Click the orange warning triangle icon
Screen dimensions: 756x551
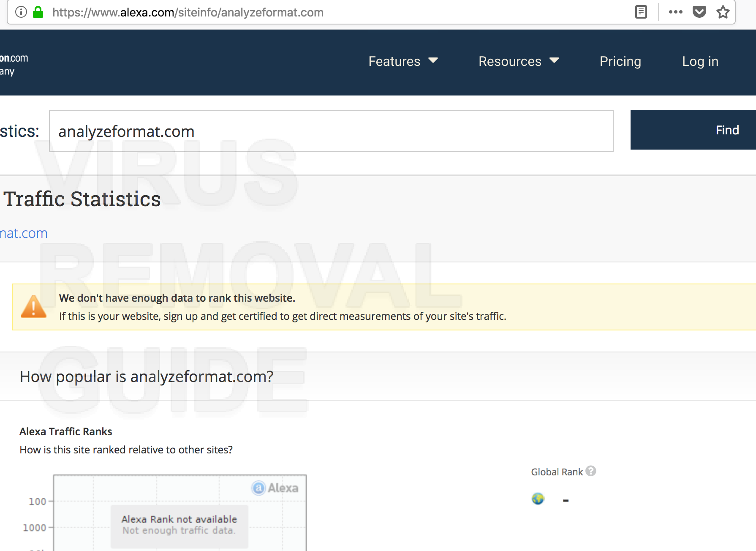(x=34, y=307)
